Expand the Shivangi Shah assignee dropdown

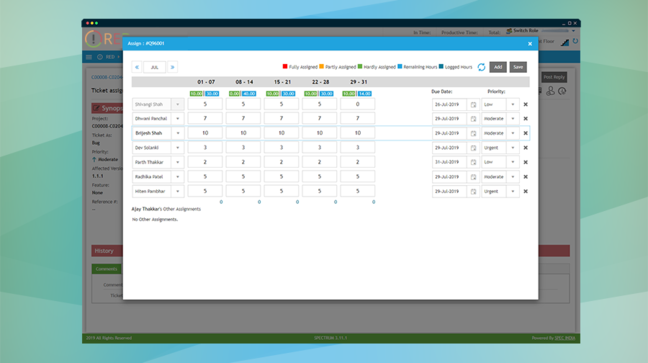178,105
